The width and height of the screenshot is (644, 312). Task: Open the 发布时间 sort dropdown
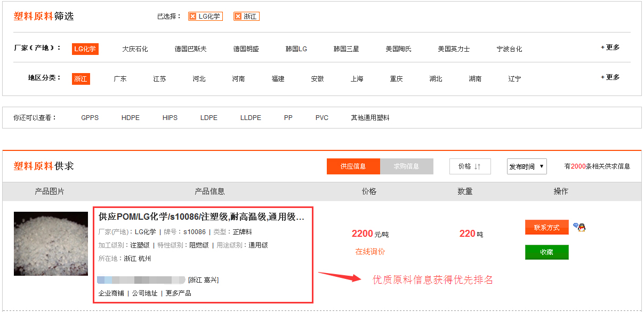pyautogui.click(x=527, y=166)
